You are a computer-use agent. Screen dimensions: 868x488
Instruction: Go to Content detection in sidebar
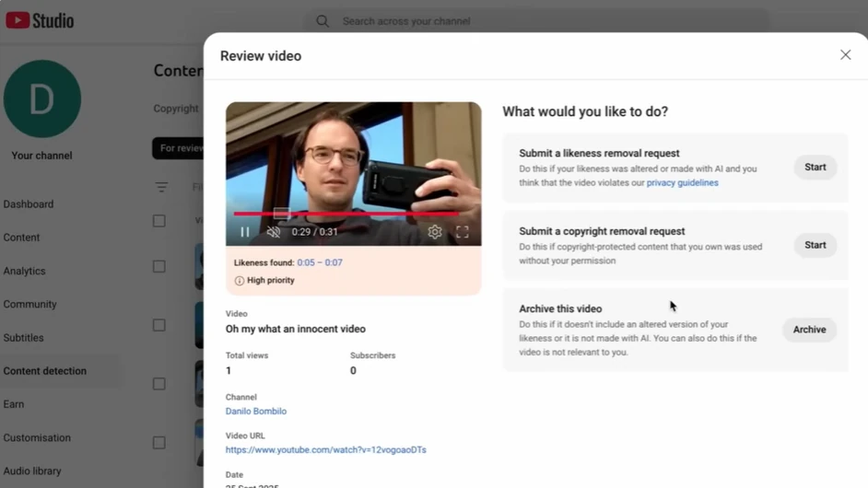click(x=45, y=371)
